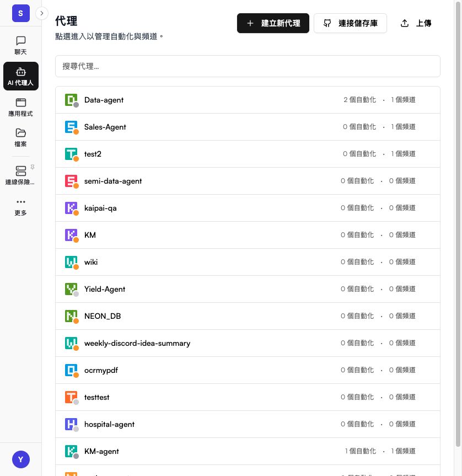Open the 檔案 files section
Image resolution: width=462 pixels, height=476 pixels.
coord(20,138)
